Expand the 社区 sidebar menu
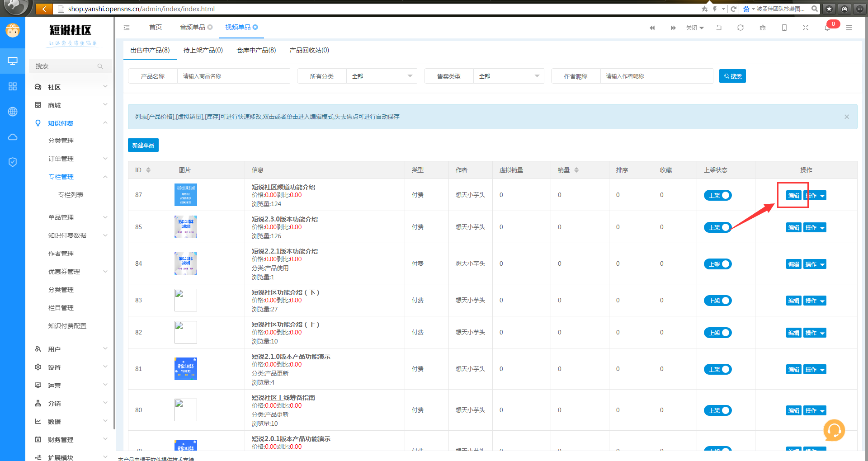868x461 pixels. [x=71, y=87]
